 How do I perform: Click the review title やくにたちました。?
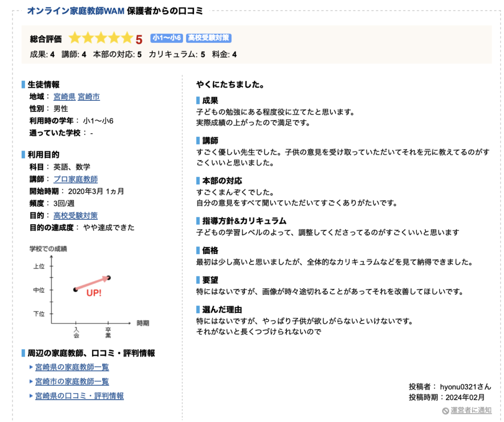click(230, 85)
